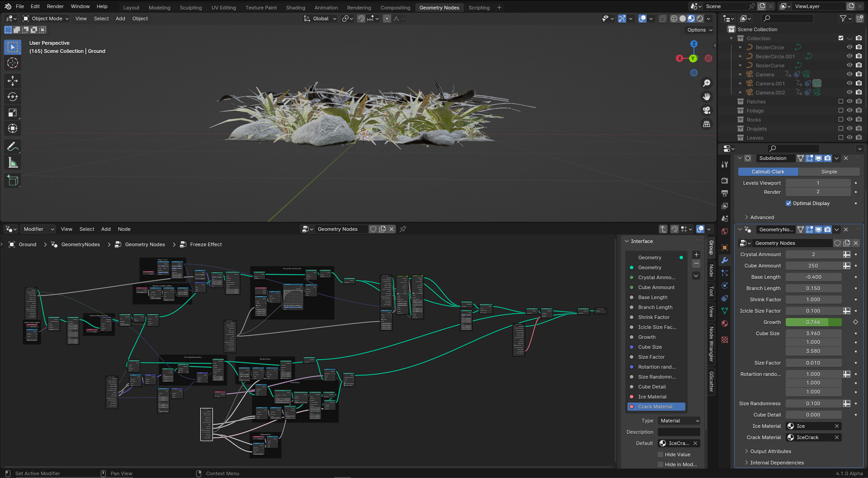
Task: Switch to the Scripting workspace tab
Action: (479, 7)
